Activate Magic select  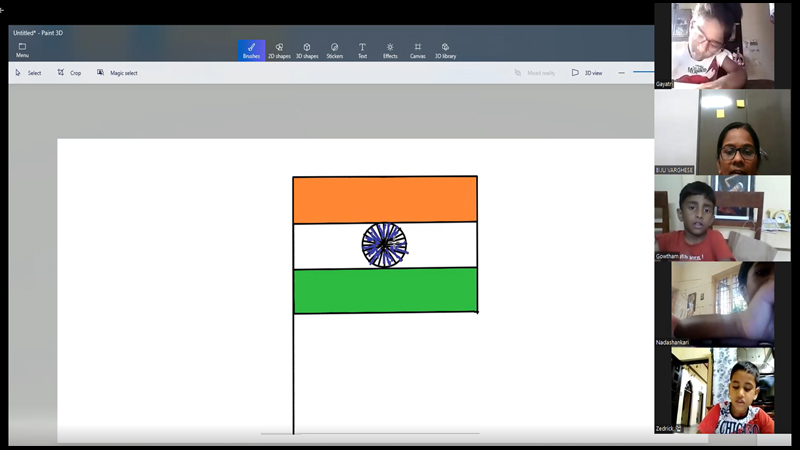(117, 73)
